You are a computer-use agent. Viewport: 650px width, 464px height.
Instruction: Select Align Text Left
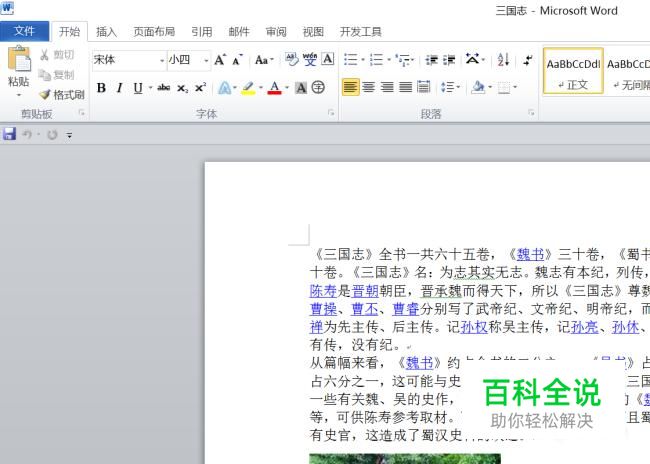pyautogui.click(x=351, y=87)
